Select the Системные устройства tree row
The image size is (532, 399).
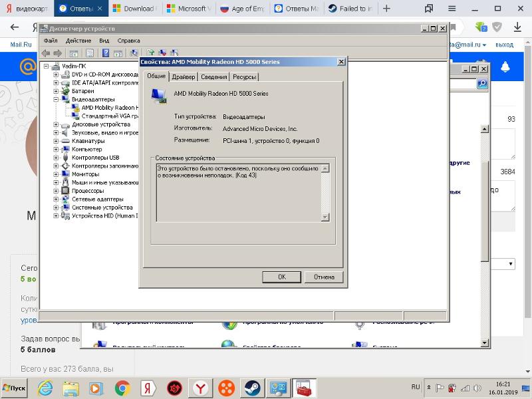click(102, 207)
